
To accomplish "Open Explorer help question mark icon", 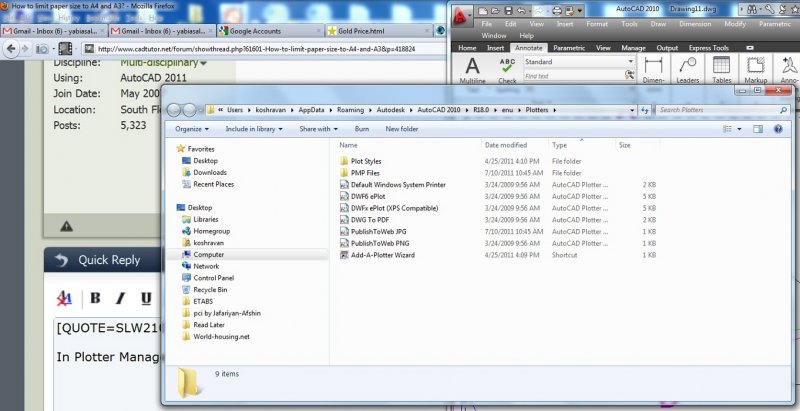I will point(778,129).
